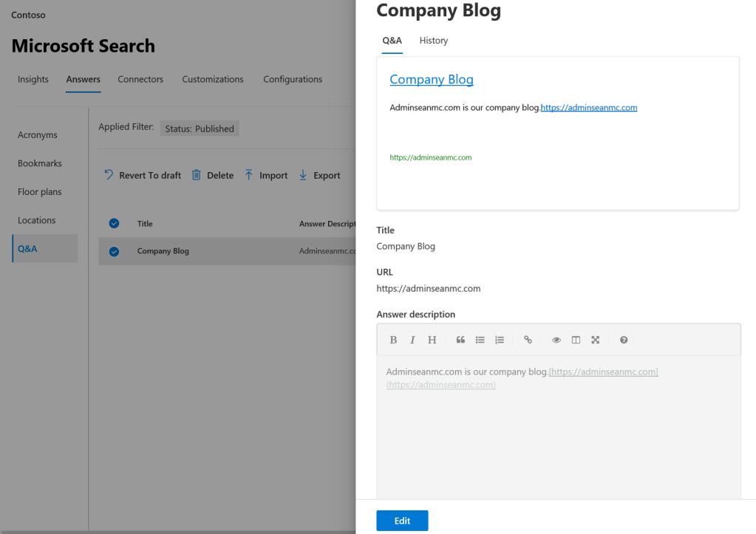Click the numbered list icon
This screenshot has width=756, height=534.
tap(500, 340)
